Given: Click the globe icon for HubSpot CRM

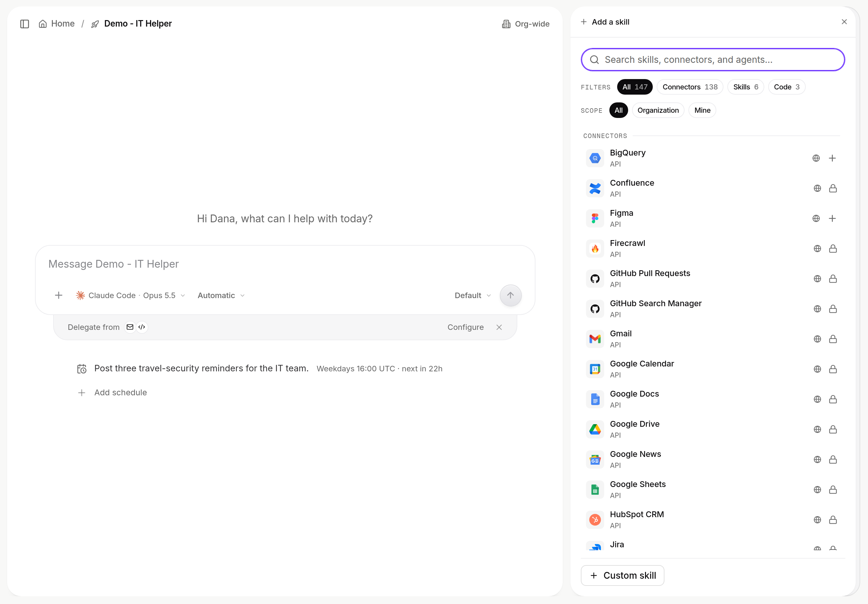Looking at the screenshot, I should pyautogui.click(x=817, y=520).
